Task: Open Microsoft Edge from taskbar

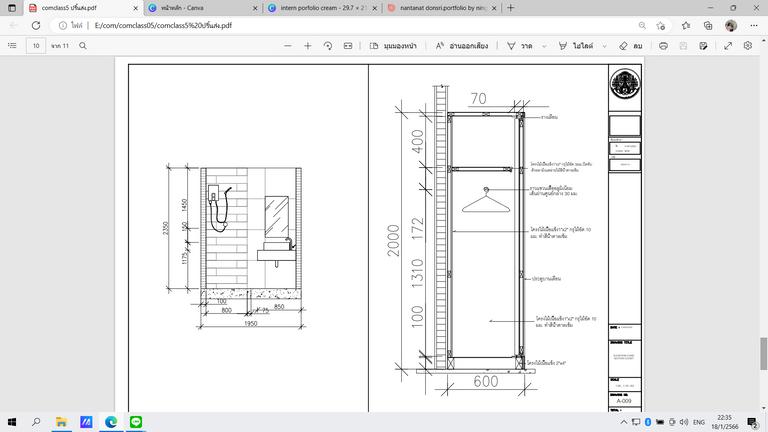Action: (x=111, y=422)
